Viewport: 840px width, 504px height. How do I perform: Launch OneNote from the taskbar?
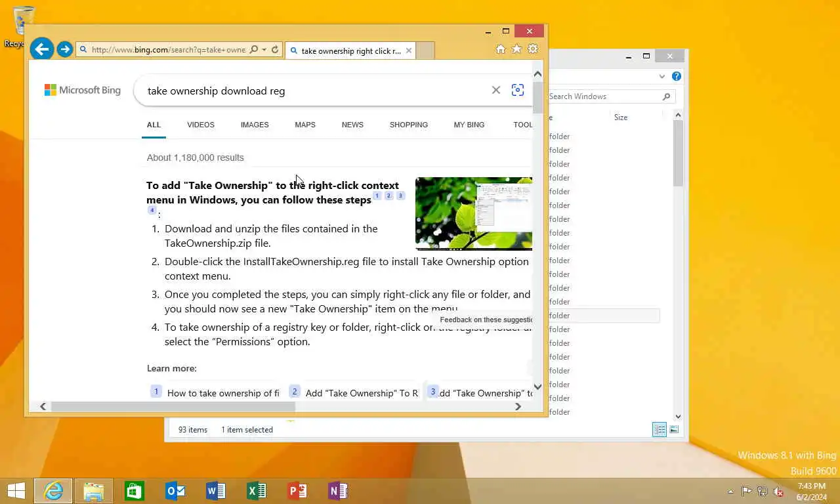338,491
